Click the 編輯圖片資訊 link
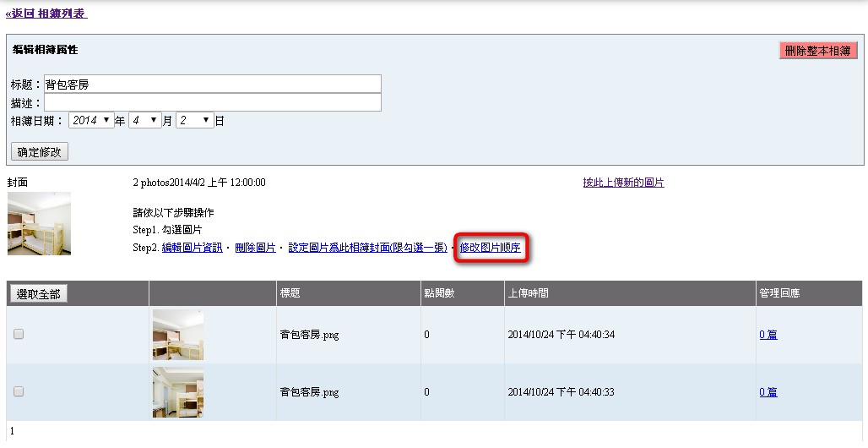 [x=192, y=248]
